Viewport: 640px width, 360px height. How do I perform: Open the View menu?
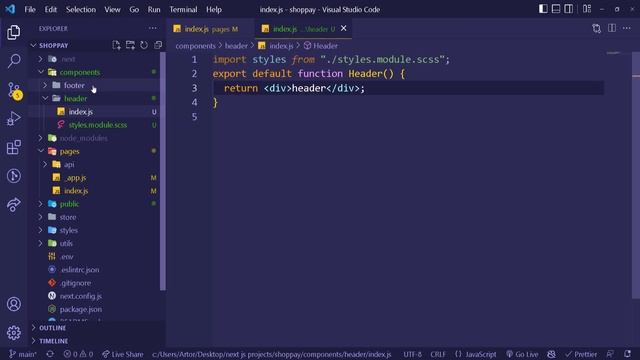pos(112,9)
